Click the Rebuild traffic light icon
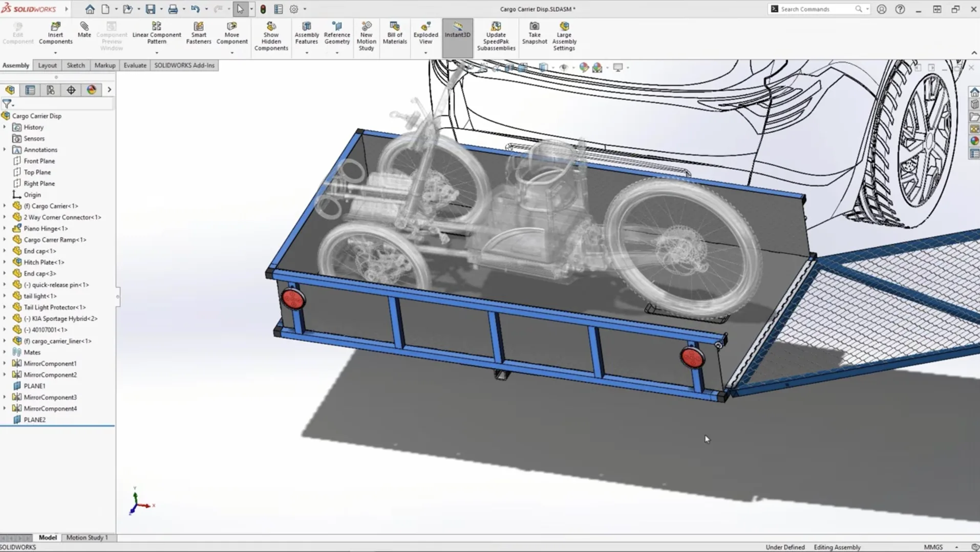 click(x=263, y=9)
